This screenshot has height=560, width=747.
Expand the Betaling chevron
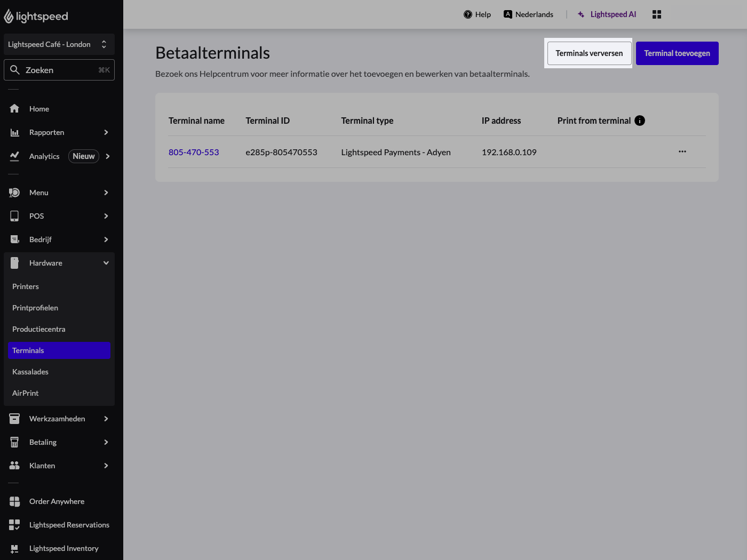click(x=106, y=442)
